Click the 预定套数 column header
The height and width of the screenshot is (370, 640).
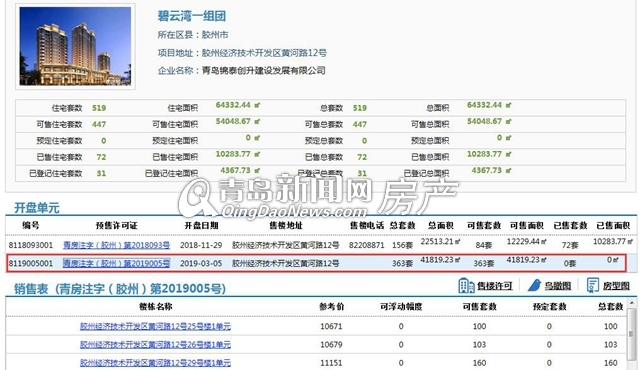[549, 307]
